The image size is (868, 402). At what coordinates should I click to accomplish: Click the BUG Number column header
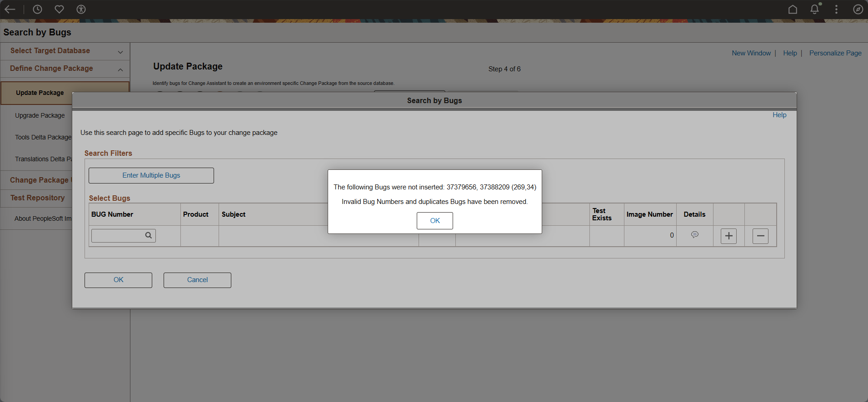(112, 214)
